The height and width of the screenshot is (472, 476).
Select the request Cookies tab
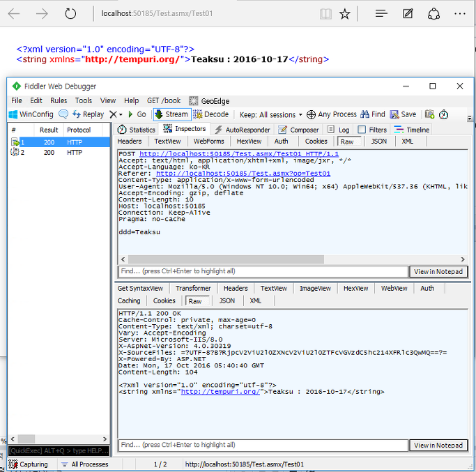[x=316, y=142]
